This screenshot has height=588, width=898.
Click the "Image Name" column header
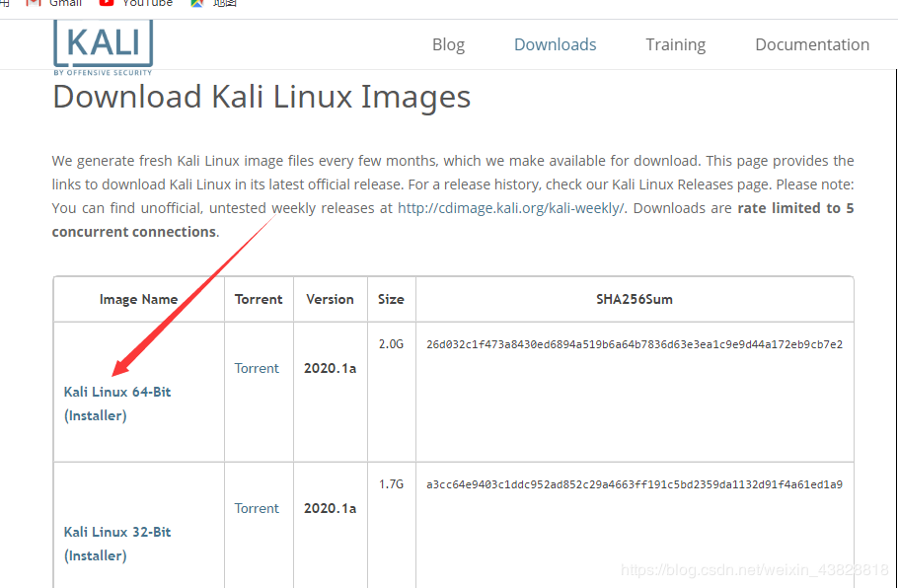pos(138,300)
